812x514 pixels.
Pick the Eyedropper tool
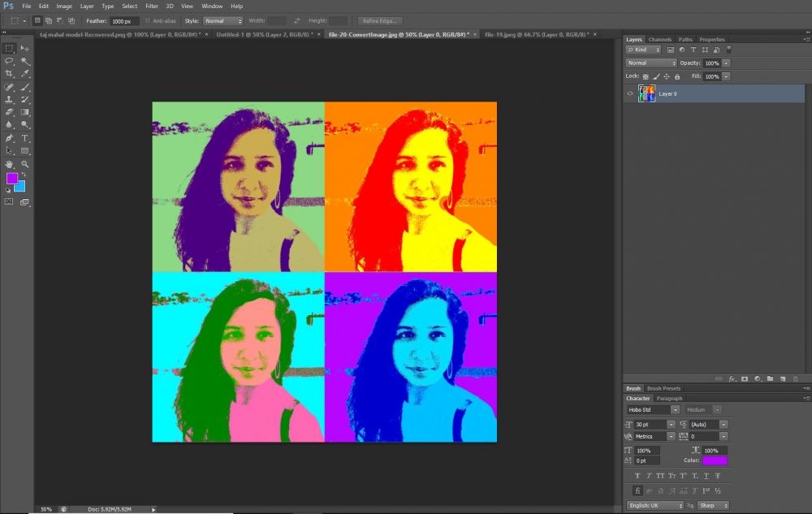click(25, 74)
